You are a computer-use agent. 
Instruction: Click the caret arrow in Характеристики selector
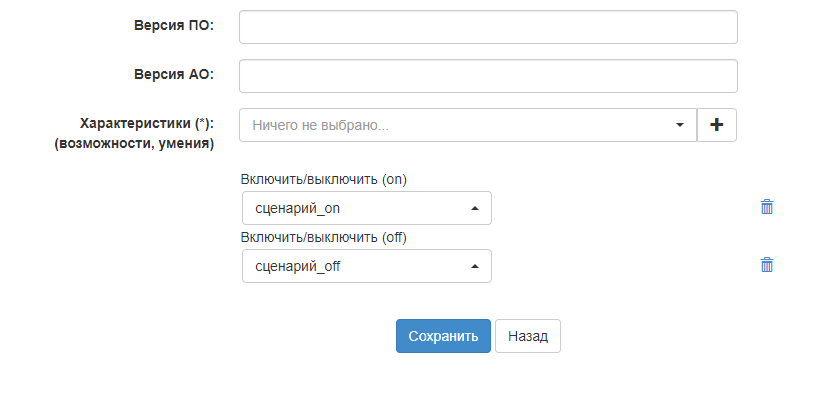pos(680,125)
